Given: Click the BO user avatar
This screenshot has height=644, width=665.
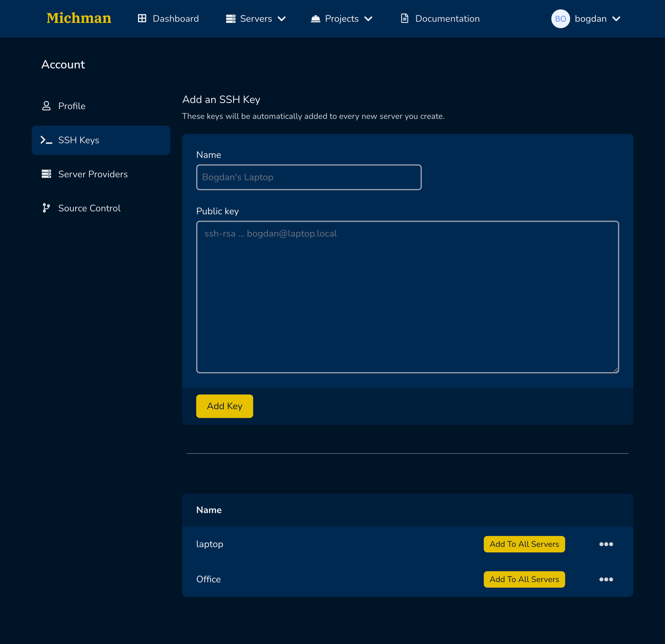Looking at the screenshot, I should click(x=560, y=19).
